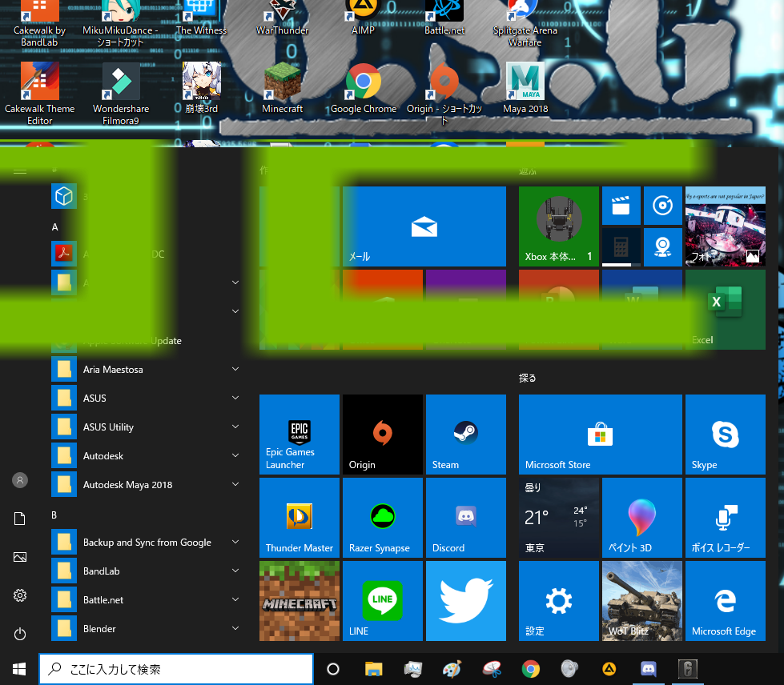784x685 pixels.
Task: Select the Wondershare Filmora9 desktop shortcut
Action: (x=121, y=94)
